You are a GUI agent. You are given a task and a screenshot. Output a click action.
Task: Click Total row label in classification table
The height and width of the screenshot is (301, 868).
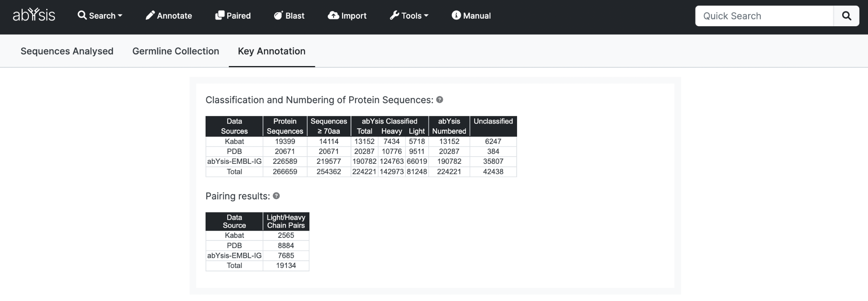click(x=234, y=171)
